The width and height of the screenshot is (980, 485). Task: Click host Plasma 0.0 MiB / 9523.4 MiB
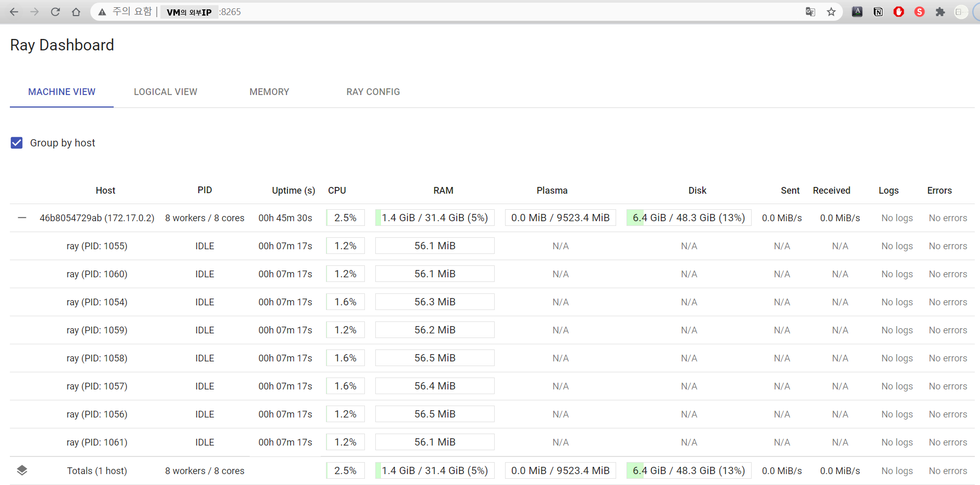(561, 218)
